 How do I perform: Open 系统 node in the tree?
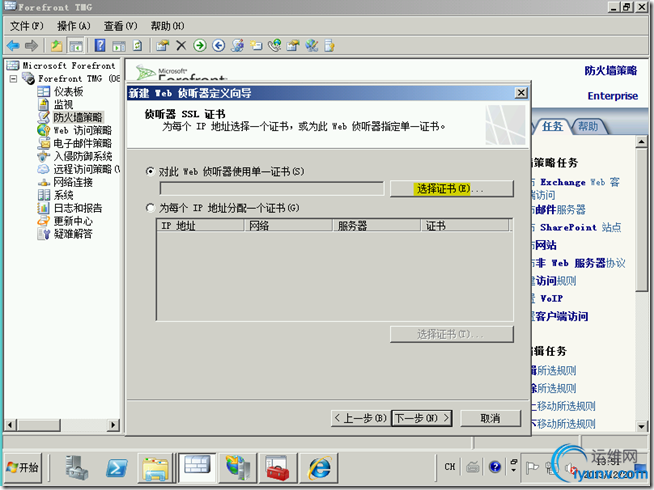63,195
